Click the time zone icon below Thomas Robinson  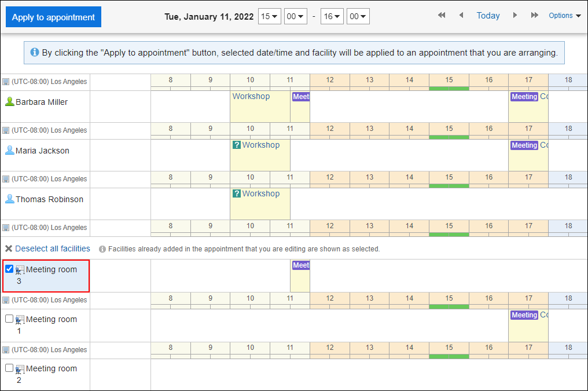click(x=6, y=228)
